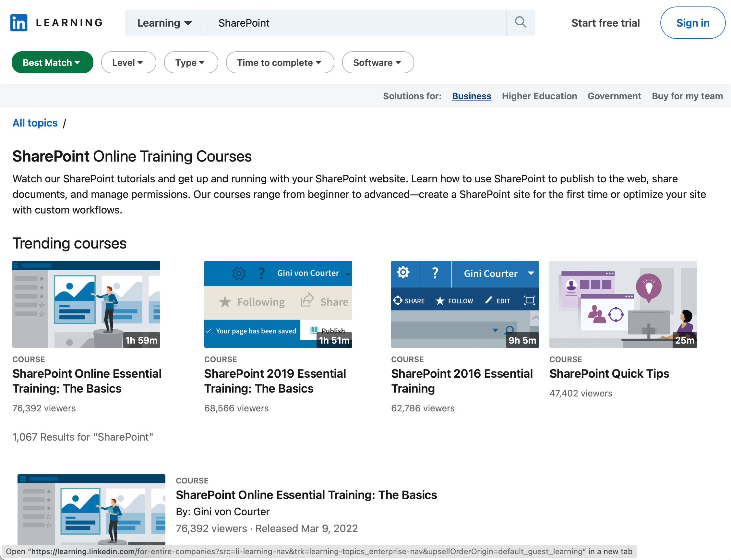Click the 'Trending courses' heading
731x560 pixels.
click(69, 243)
